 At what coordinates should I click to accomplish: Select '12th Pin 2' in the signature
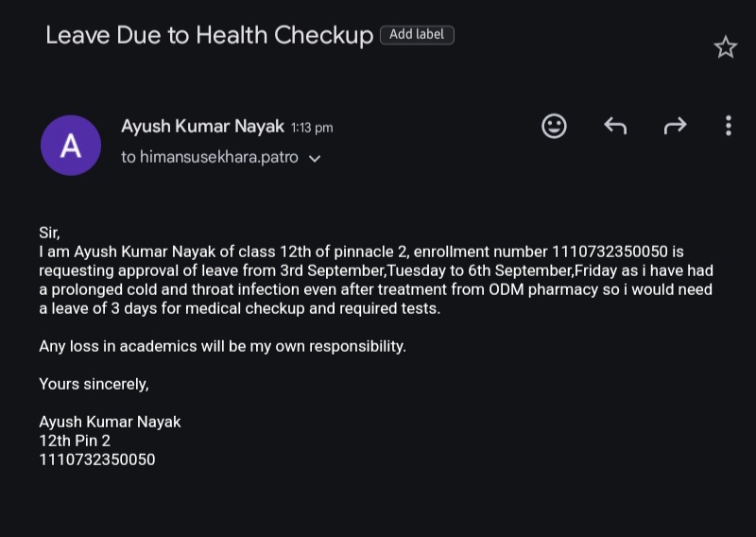(75, 441)
